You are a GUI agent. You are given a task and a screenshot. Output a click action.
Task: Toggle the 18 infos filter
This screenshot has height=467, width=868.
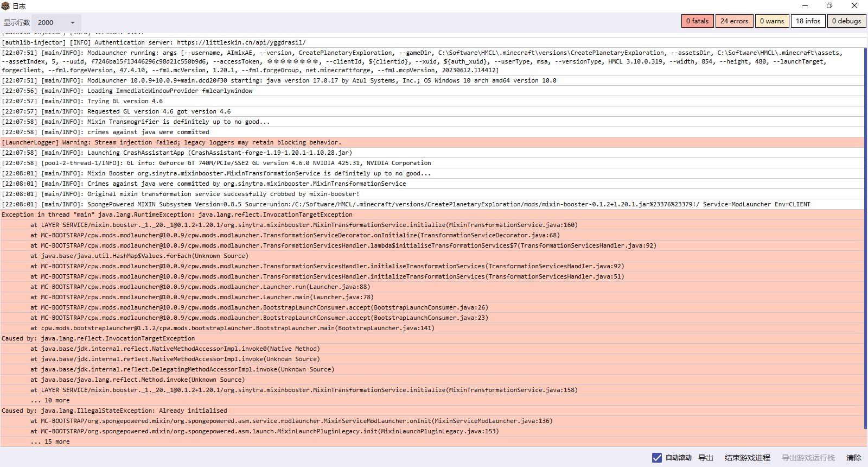point(808,21)
